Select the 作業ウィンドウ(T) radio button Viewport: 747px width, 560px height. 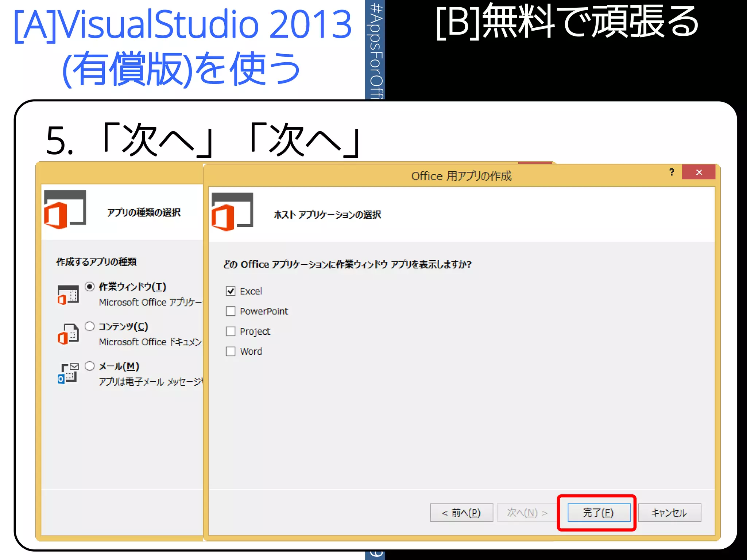(x=90, y=287)
